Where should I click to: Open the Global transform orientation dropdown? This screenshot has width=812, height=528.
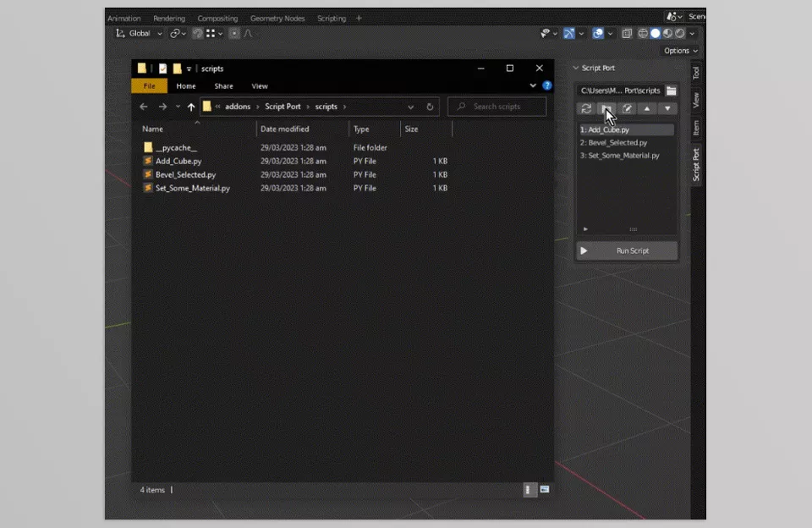pyautogui.click(x=139, y=33)
